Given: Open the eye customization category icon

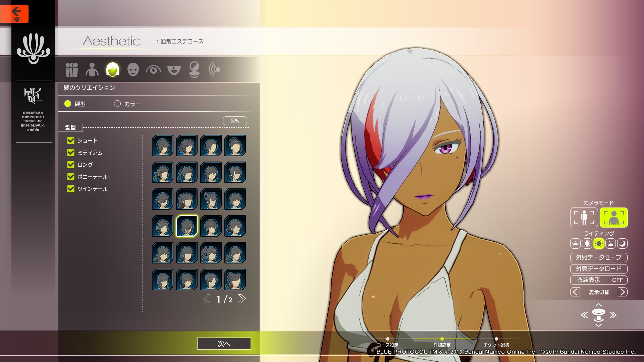Looking at the screenshot, I should (153, 70).
